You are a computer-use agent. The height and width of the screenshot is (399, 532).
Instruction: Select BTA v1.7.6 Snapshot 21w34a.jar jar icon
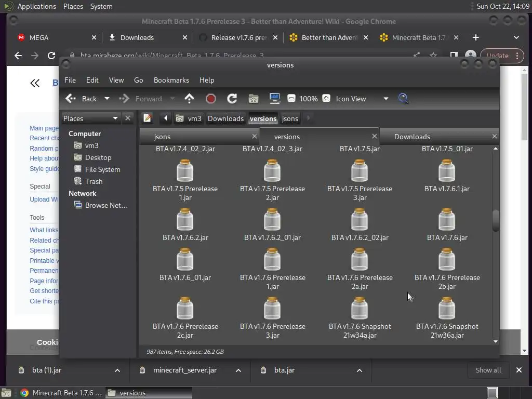[360, 309]
